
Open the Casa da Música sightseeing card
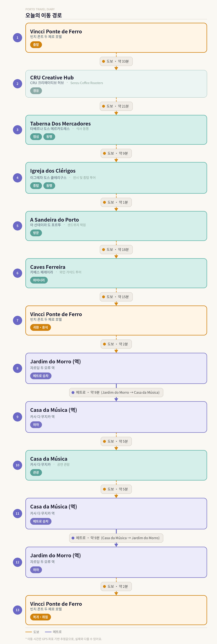pos(116,465)
